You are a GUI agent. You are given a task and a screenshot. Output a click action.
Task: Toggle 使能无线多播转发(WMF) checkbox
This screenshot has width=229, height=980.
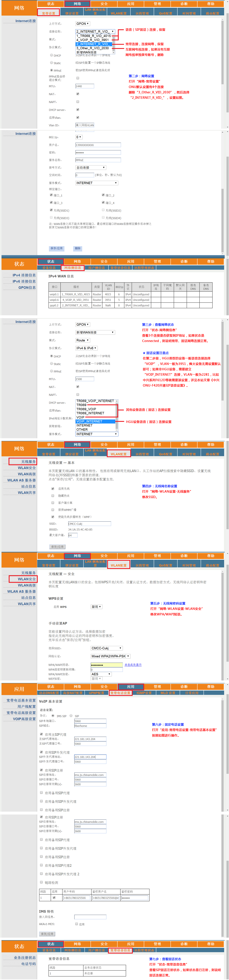click(x=53, y=517)
